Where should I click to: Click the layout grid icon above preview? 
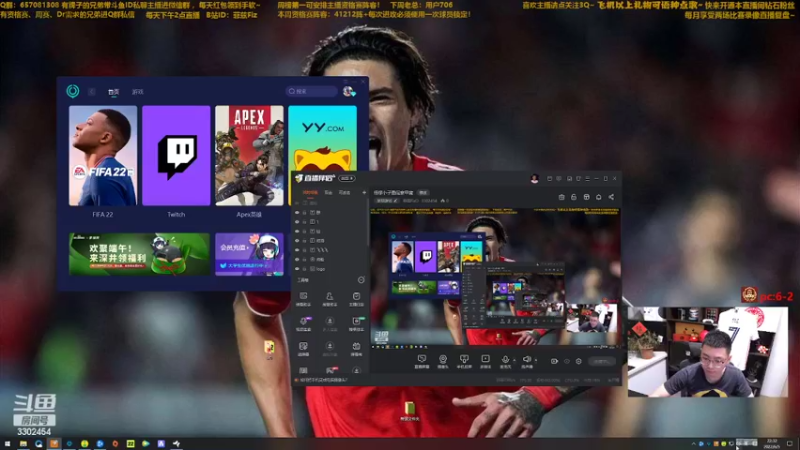pos(586,197)
